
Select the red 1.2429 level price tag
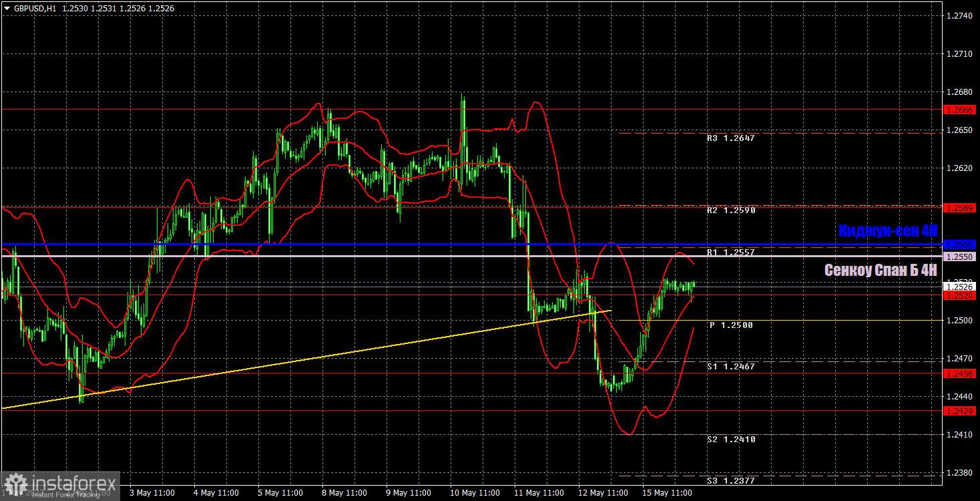click(x=959, y=411)
